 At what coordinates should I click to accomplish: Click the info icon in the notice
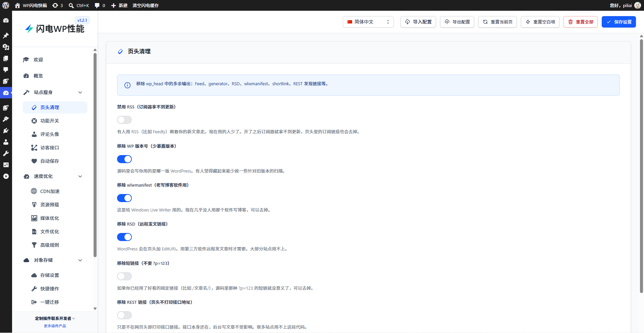click(127, 85)
